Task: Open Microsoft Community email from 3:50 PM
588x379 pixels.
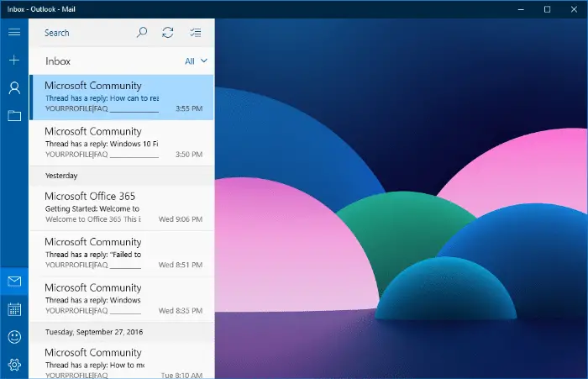Action: click(122, 143)
